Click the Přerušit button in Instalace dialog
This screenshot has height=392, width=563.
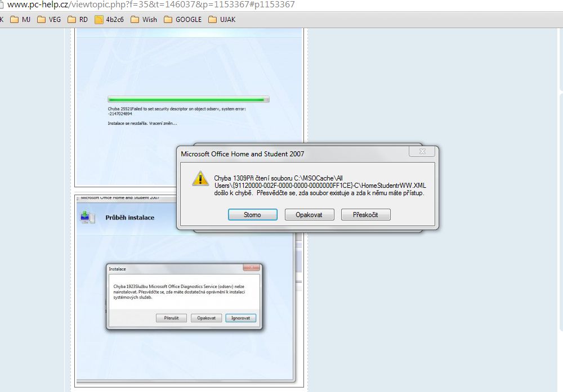171,318
